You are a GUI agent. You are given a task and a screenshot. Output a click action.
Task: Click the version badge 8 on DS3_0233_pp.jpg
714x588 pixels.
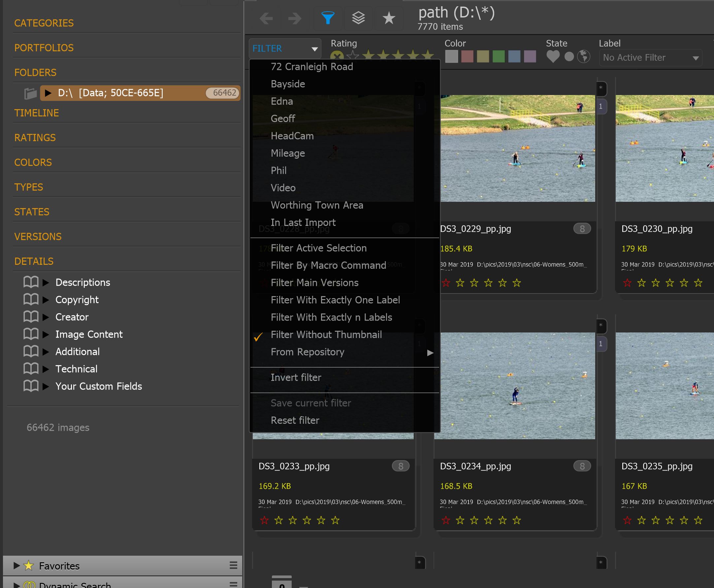pos(401,466)
